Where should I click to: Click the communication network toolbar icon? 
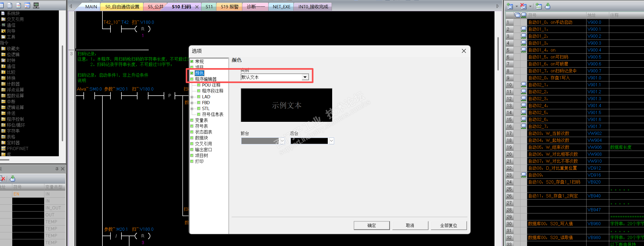point(36,5)
